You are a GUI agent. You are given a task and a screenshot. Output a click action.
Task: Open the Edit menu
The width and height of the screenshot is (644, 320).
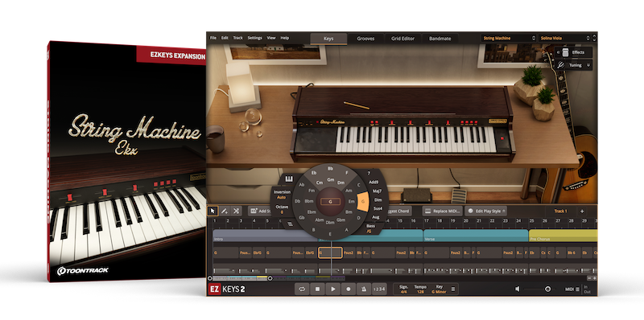225,38
